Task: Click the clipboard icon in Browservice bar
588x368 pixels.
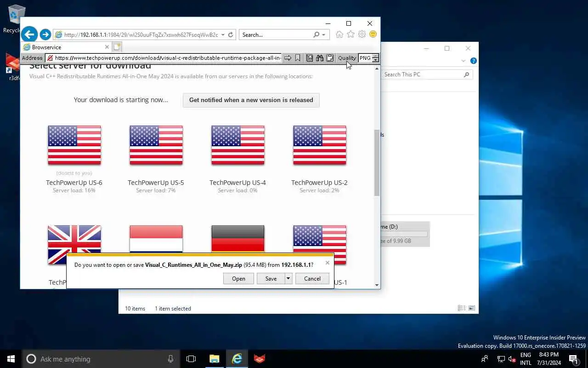Action: 330,58
